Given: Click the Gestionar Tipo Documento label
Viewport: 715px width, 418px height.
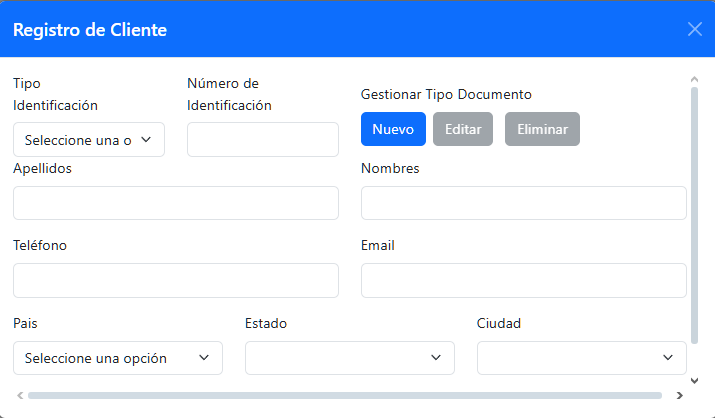Looking at the screenshot, I should tap(446, 94).
